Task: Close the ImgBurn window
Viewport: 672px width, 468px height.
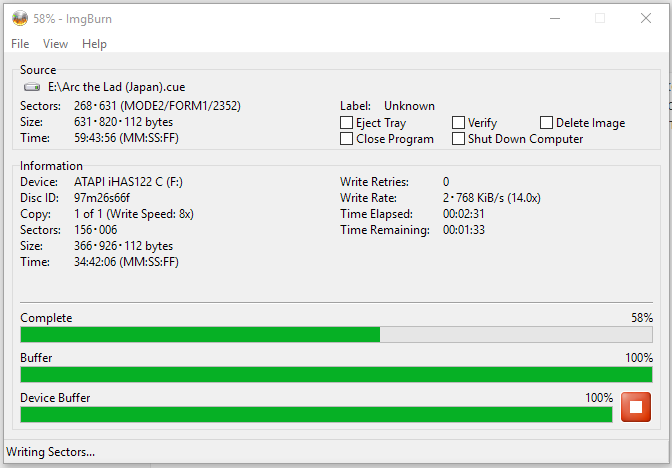Action: (x=646, y=18)
